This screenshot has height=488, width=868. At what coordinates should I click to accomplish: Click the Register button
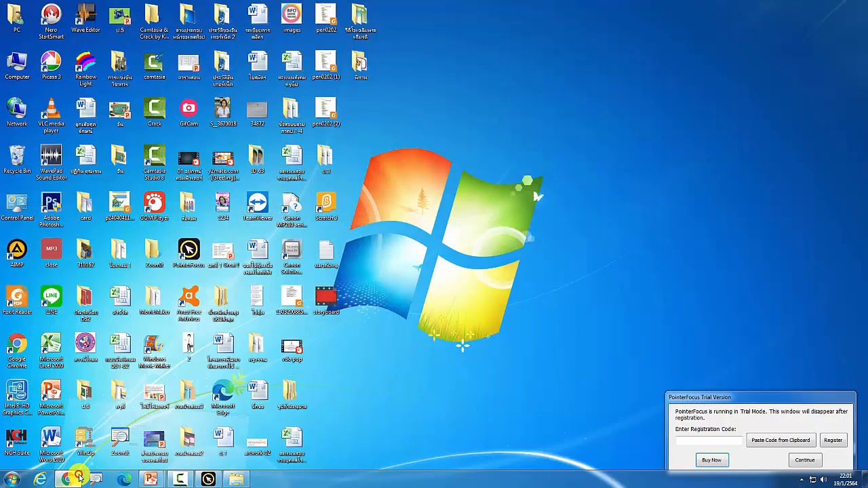click(833, 440)
